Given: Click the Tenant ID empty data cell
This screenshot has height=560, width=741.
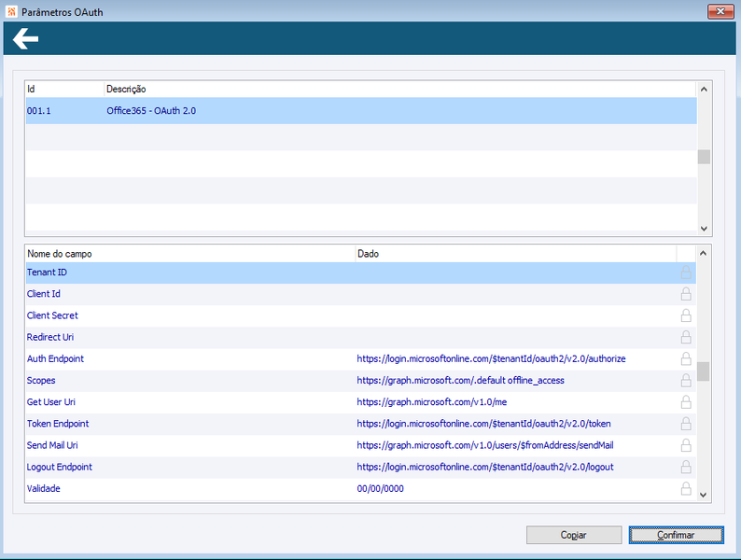Looking at the screenshot, I should pos(515,273).
